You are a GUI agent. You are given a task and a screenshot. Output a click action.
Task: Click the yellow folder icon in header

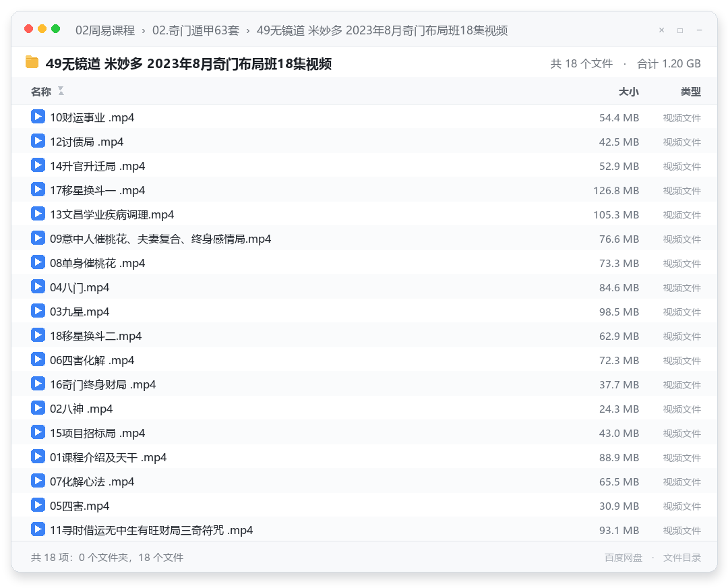32,62
